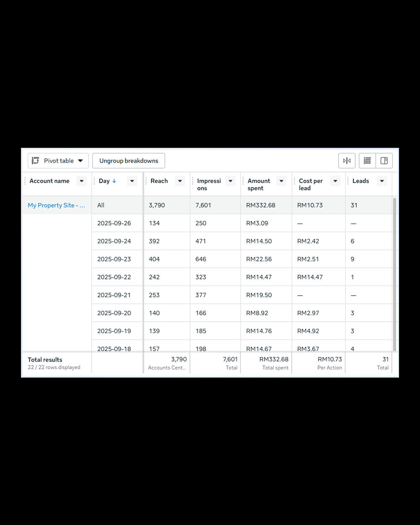
Task: Click the Ungroup breakdowns button
Action: pyautogui.click(x=129, y=160)
